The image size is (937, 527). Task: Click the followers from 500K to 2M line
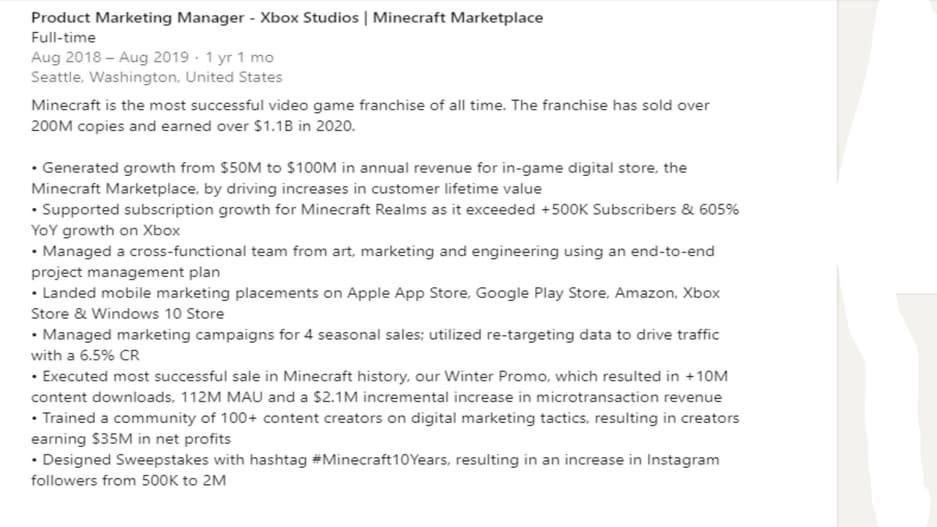pyautogui.click(x=128, y=481)
